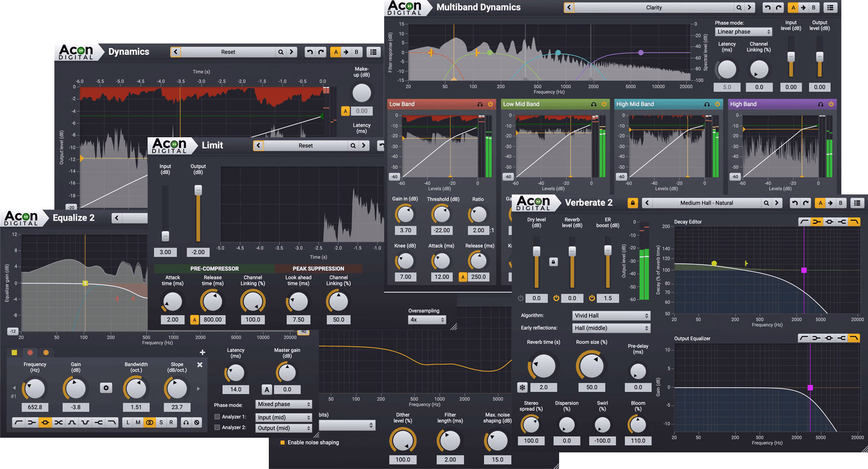The height and width of the screenshot is (469, 868).
Task: Switch to the B setting in the Dynamics plugin
Action: point(356,52)
